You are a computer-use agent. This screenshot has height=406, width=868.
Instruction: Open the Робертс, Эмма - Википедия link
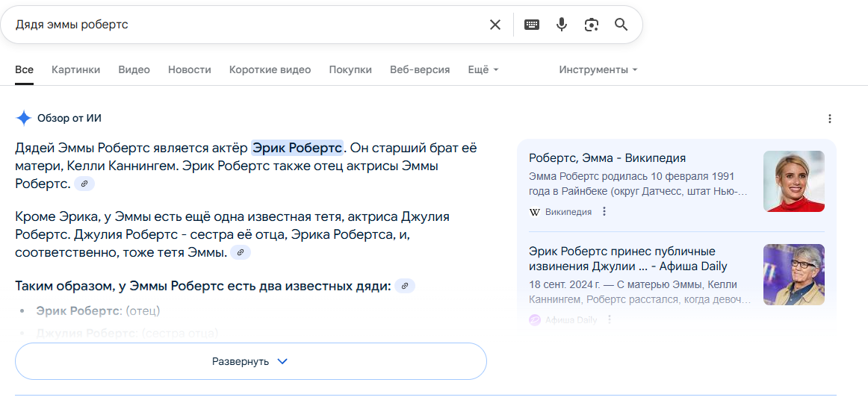[x=607, y=158]
